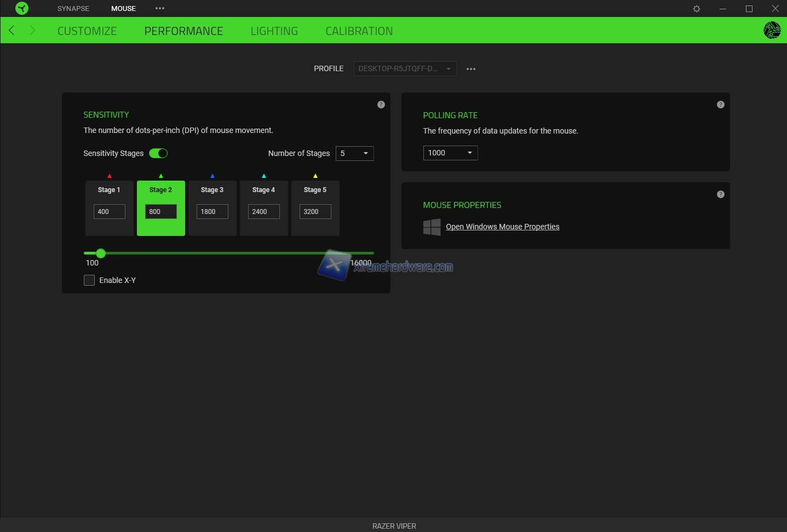787x532 pixels.
Task: Click the back navigation arrow
Action: tap(12, 31)
